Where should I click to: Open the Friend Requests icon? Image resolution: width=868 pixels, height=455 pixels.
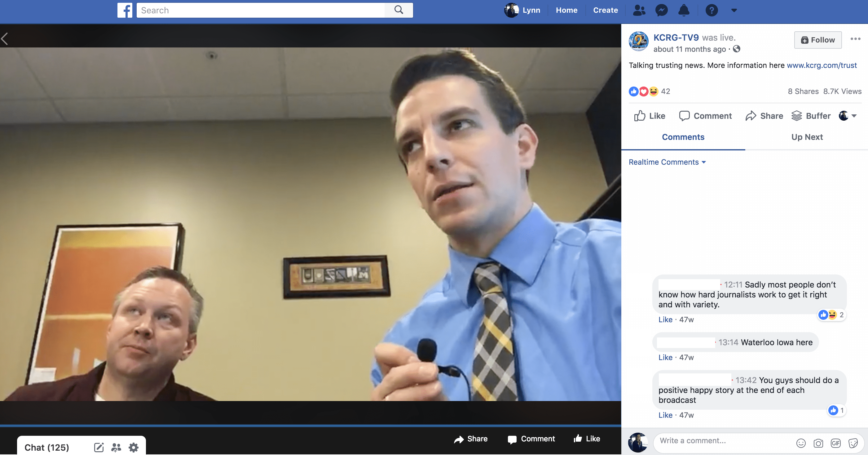coord(639,10)
